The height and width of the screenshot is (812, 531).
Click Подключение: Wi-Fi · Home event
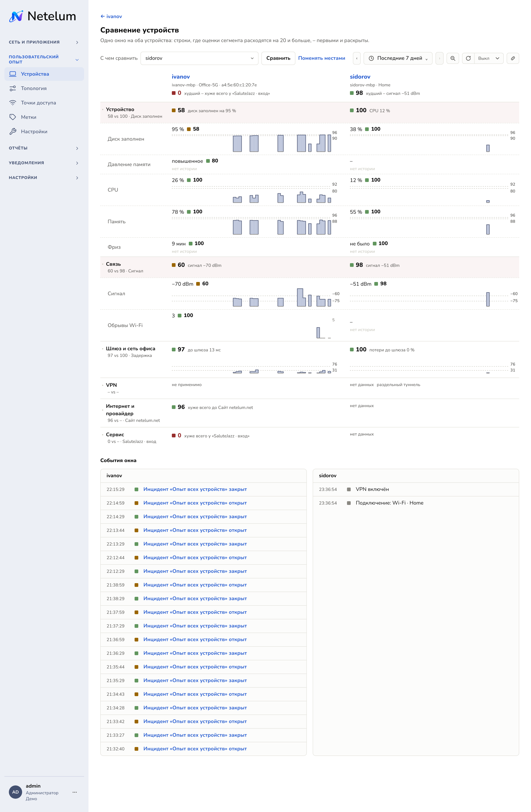coord(390,503)
